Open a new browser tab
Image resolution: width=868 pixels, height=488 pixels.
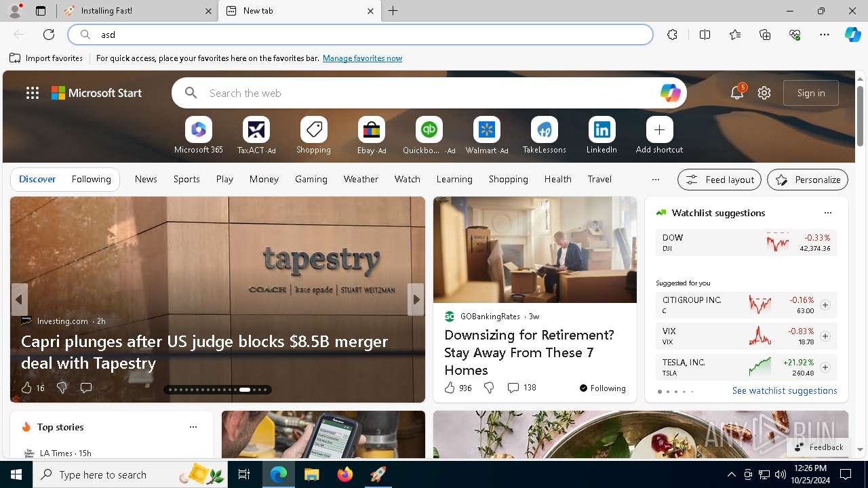pos(393,11)
